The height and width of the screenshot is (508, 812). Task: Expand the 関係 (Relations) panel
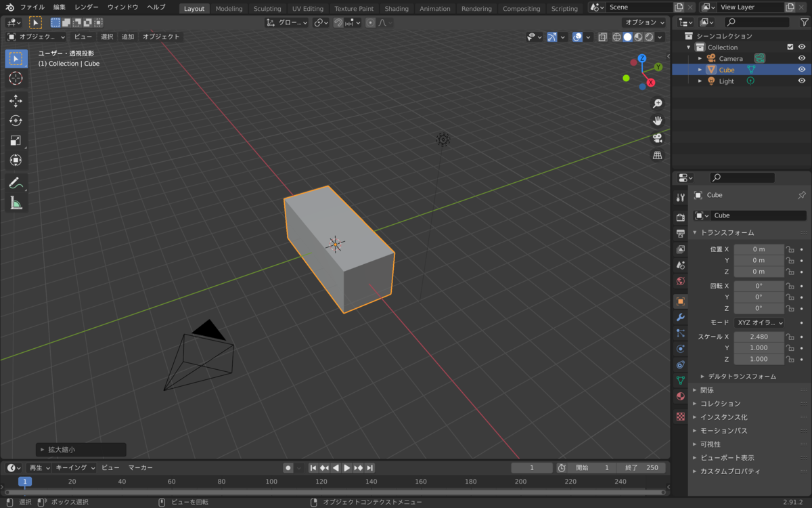click(x=706, y=390)
